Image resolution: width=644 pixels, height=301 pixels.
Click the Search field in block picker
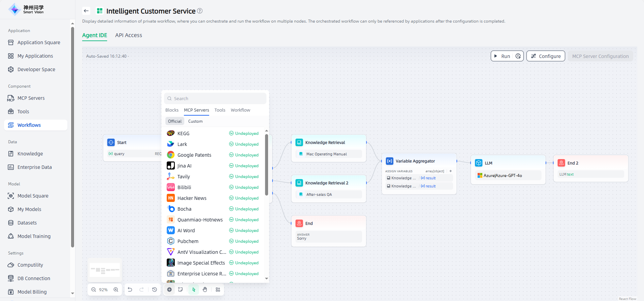pyautogui.click(x=216, y=98)
